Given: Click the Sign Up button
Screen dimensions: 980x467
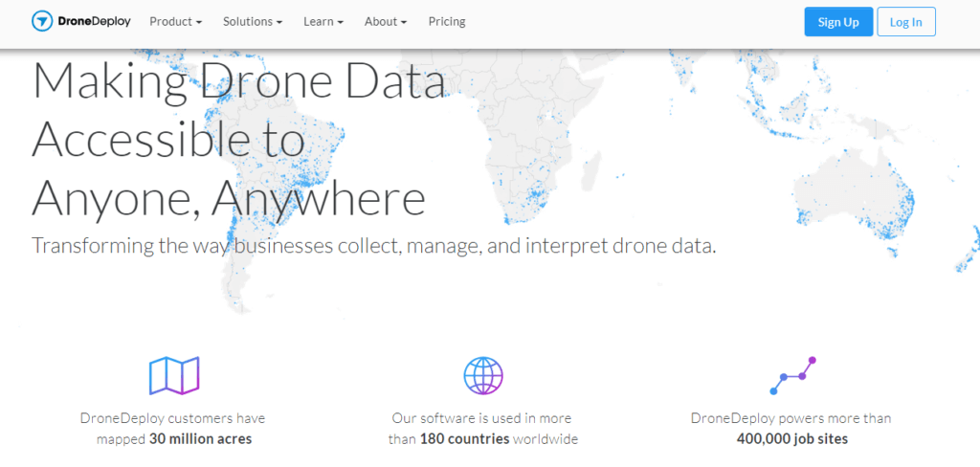Looking at the screenshot, I should point(838,22).
